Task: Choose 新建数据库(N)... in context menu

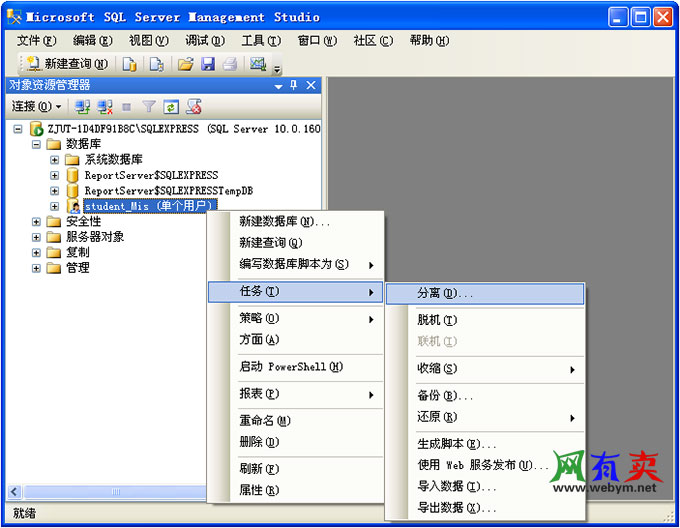Action: click(296, 222)
